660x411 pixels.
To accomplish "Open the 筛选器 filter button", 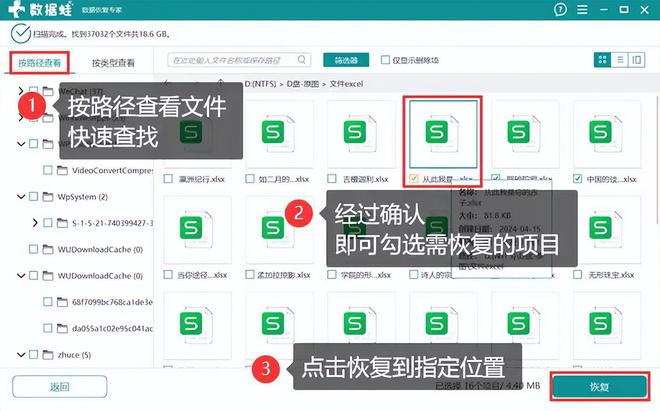I will point(346,60).
